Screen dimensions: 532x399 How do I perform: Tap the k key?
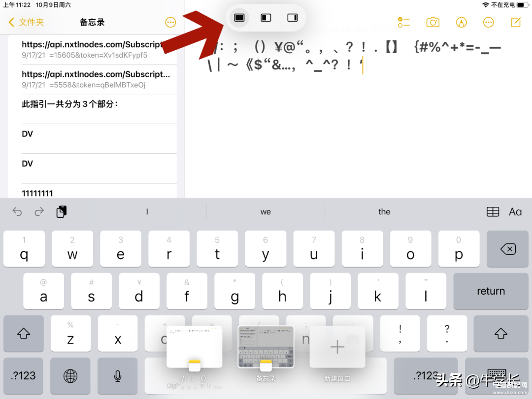pos(378,291)
